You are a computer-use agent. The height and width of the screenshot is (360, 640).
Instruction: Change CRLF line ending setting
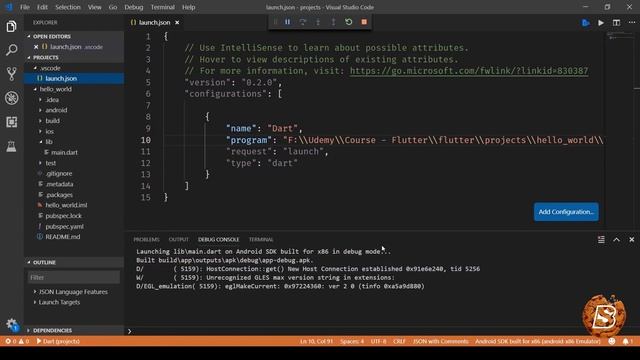pyautogui.click(x=399, y=341)
